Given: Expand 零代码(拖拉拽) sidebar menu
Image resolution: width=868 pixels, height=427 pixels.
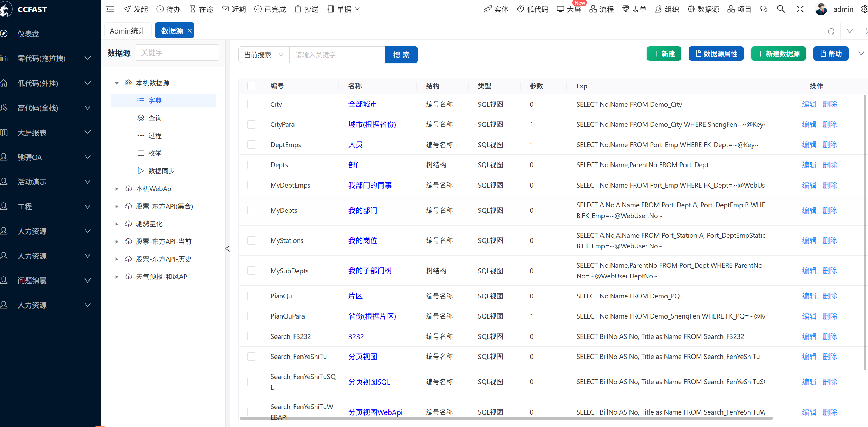Looking at the screenshot, I should pos(50,58).
